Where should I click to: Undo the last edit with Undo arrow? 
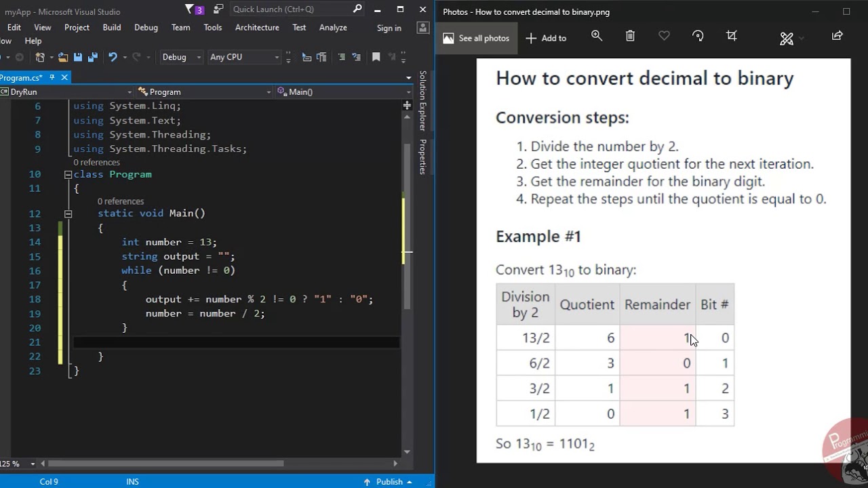point(113,57)
